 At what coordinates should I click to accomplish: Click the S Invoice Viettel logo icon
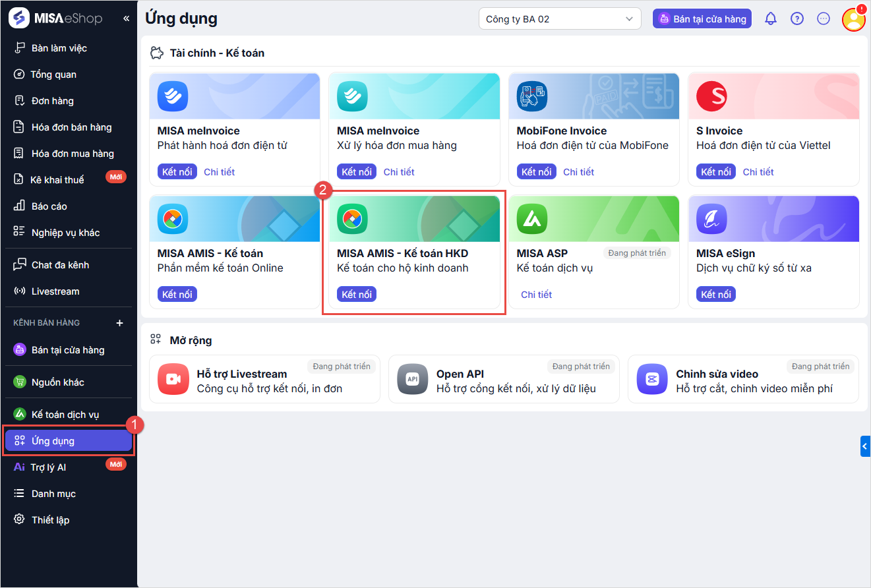[x=711, y=96]
